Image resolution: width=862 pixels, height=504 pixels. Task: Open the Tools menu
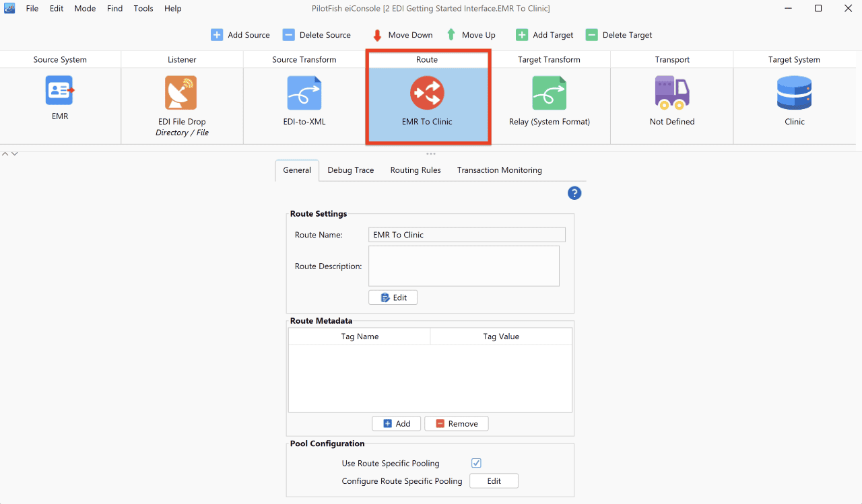coord(143,9)
